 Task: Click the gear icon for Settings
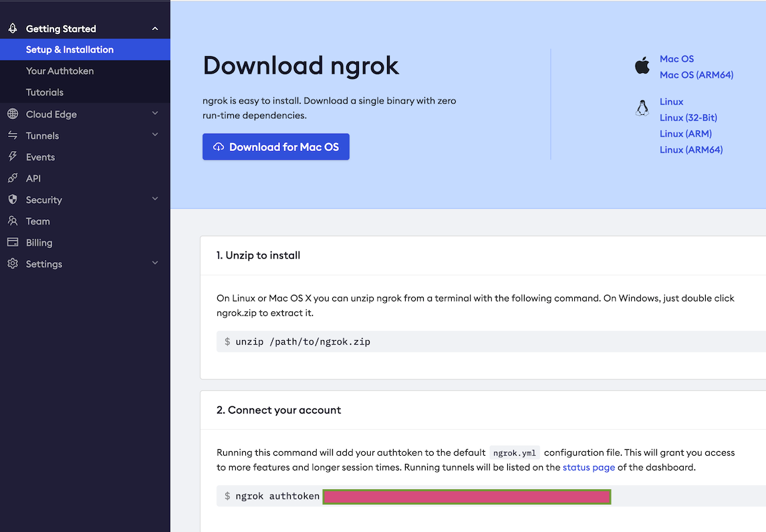click(x=13, y=264)
